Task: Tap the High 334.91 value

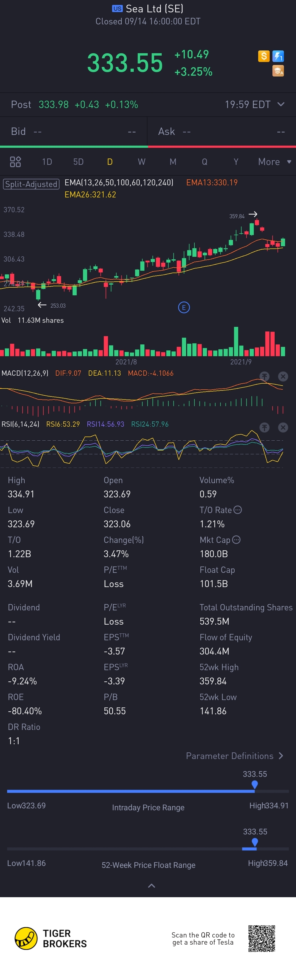Action: 21,494
